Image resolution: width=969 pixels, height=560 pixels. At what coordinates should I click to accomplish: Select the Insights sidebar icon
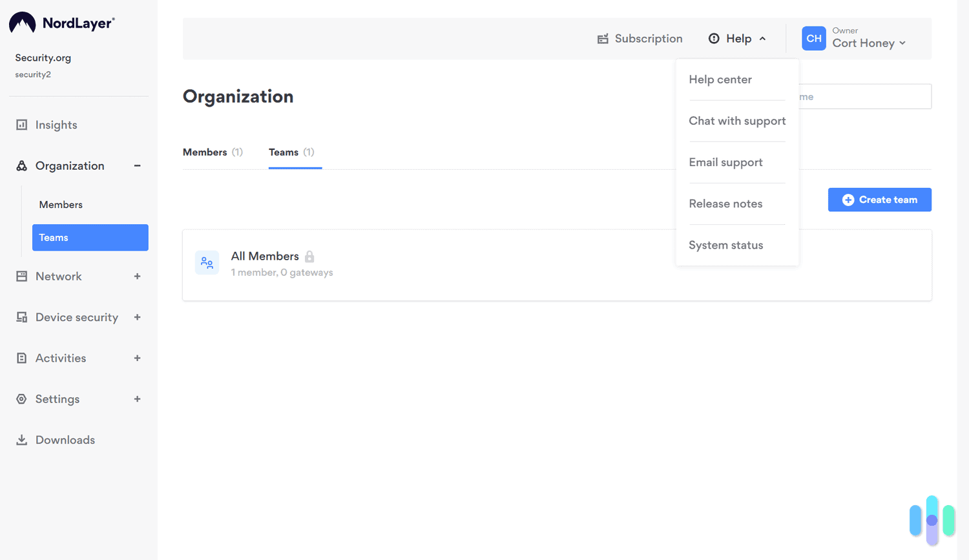click(x=22, y=125)
